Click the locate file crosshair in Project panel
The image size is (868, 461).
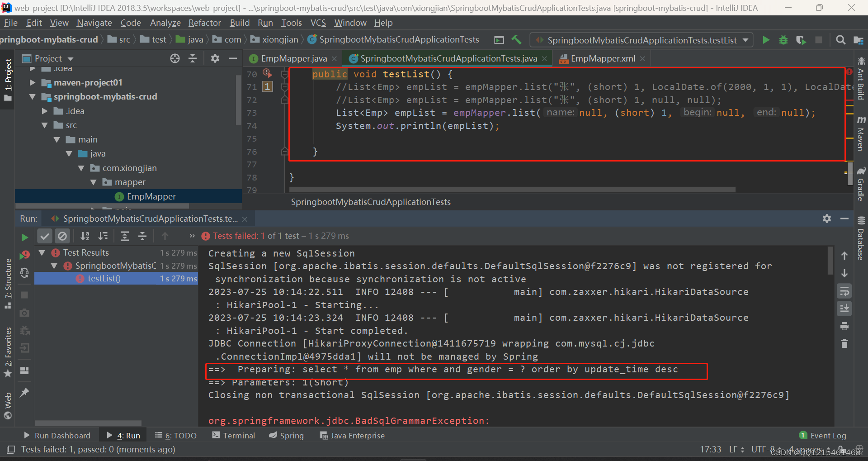click(x=175, y=58)
